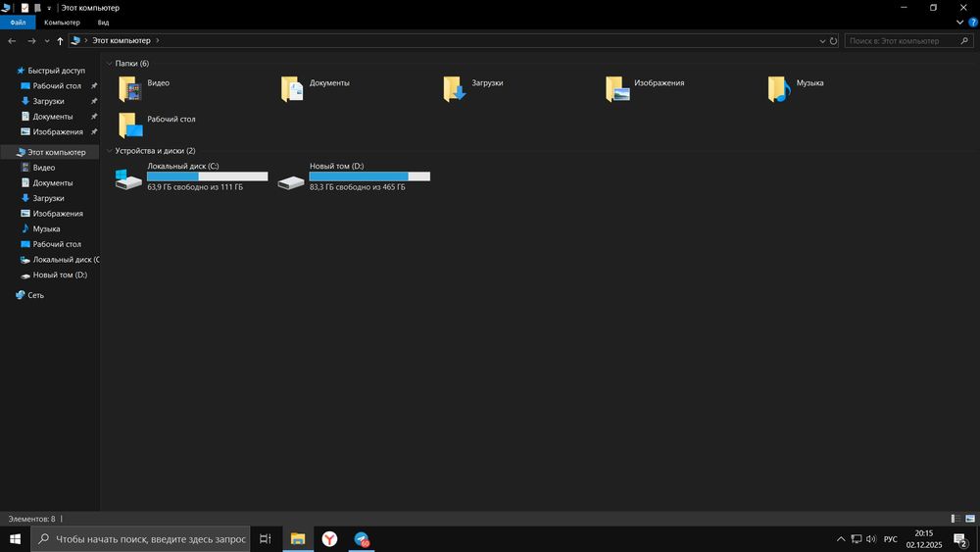980x552 pixels.
Task: Open the Компьютер ribbon tab
Action: 62,22
